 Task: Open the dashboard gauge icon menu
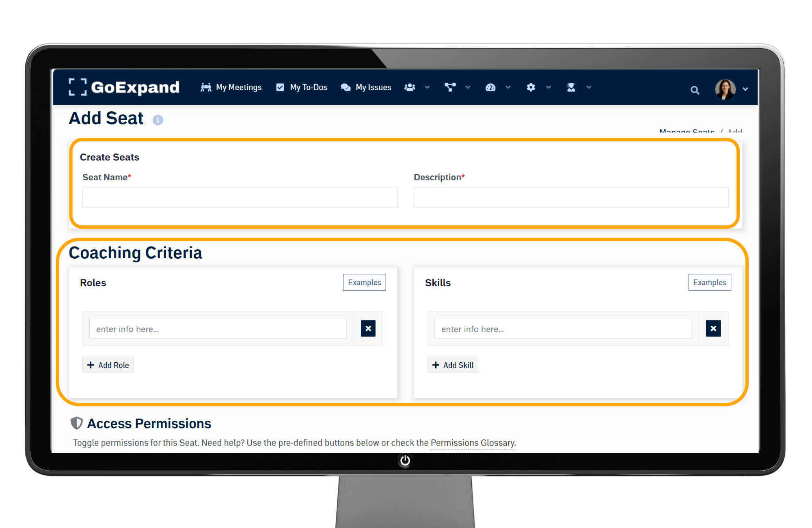[490, 87]
